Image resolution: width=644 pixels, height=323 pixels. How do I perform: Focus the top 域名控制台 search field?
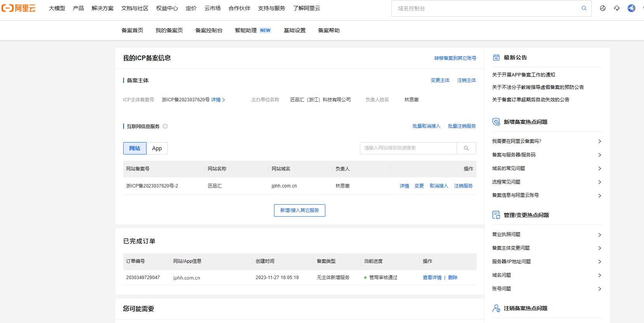point(486,8)
